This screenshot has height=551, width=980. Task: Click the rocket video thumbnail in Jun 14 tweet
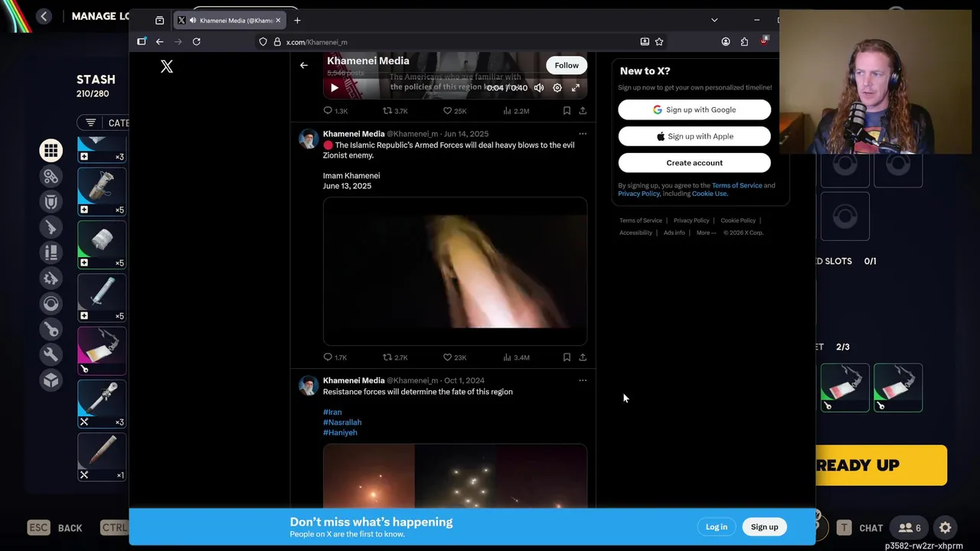[455, 271]
